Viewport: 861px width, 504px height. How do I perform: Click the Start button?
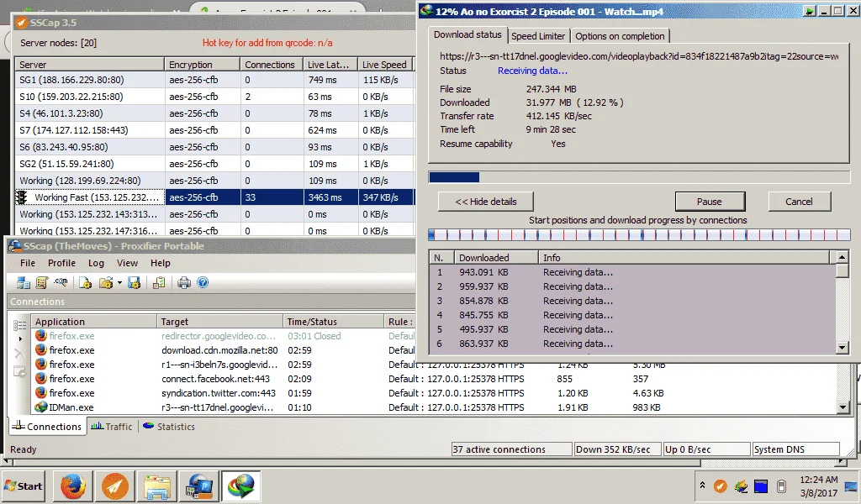click(x=24, y=486)
